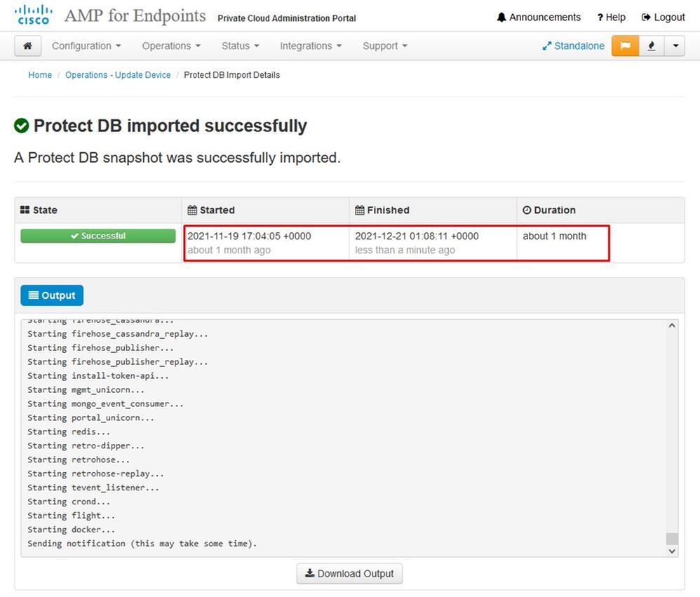Expand the Operations menu
Screen dimensions: 700x597
point(171,46)
